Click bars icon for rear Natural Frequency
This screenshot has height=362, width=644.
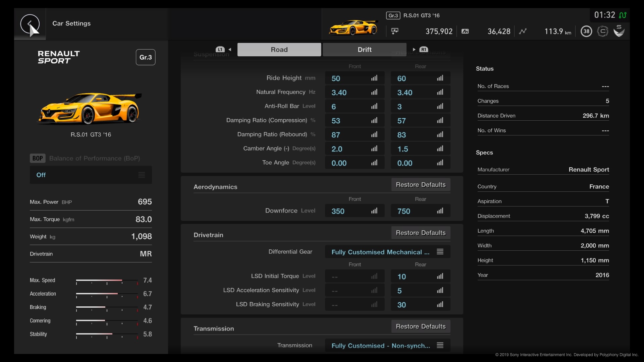click(440, 92)
